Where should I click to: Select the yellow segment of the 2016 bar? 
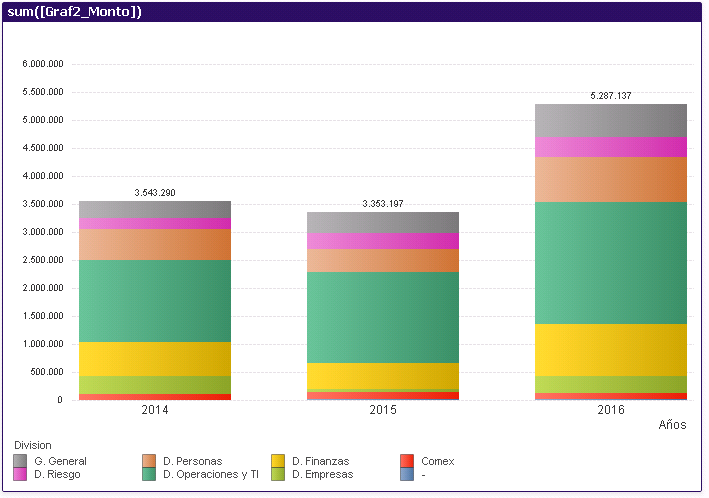point(611,350)
